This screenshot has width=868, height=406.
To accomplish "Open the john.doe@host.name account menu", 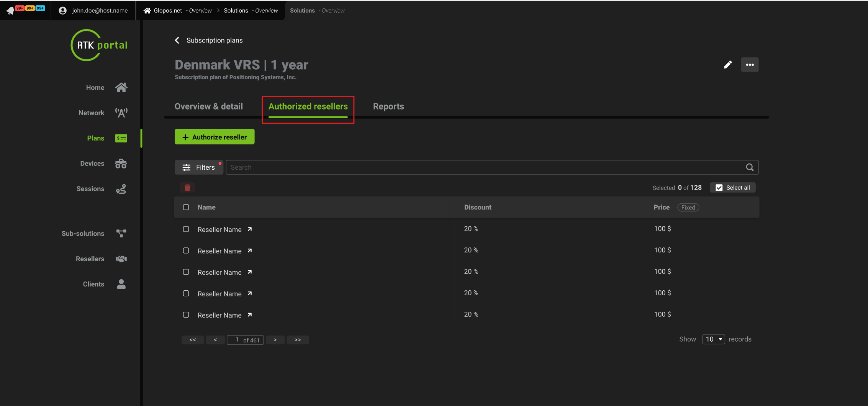I will [93, 11].
